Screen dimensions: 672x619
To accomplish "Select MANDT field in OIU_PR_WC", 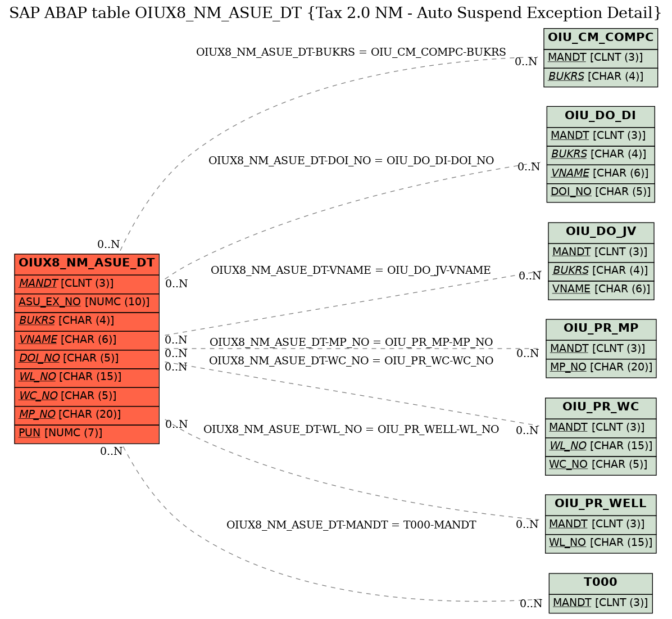I will click(x=601, y=428).
